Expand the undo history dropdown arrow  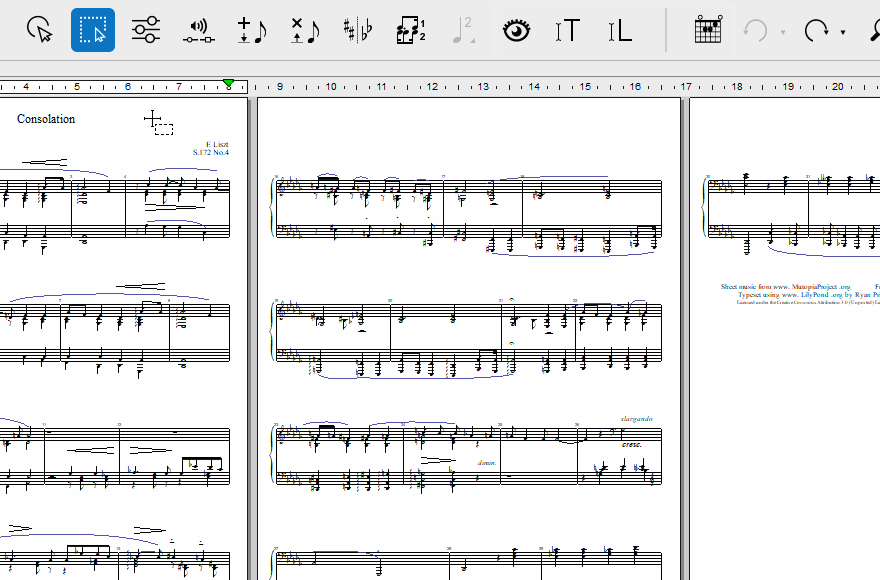click(x=782, y=32)
